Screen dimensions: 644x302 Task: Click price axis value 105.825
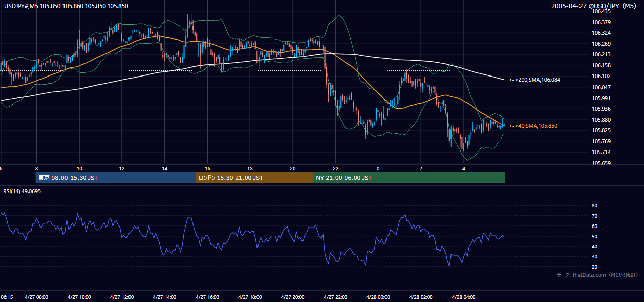[x=601, y=130]
